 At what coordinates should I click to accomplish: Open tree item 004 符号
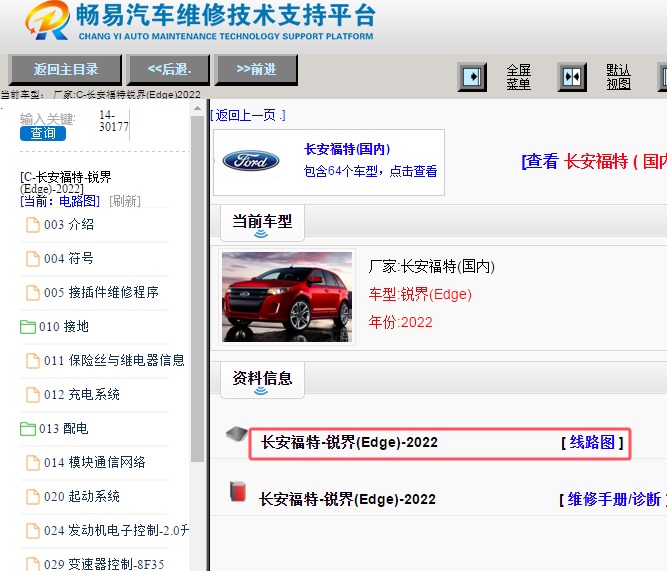tap(68, 258)
